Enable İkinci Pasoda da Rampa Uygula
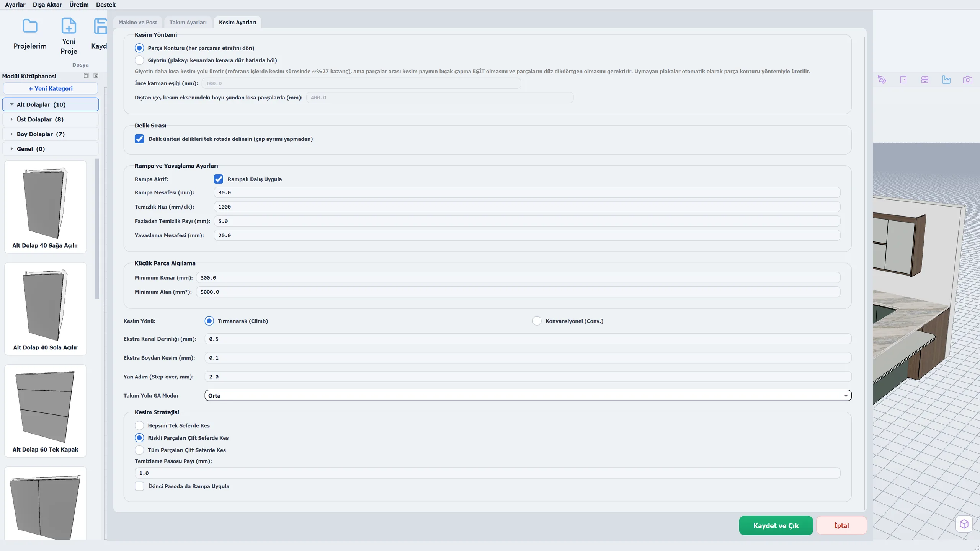Screen dimensions: 980x551 pyautogui.click(x=139, y=486)
